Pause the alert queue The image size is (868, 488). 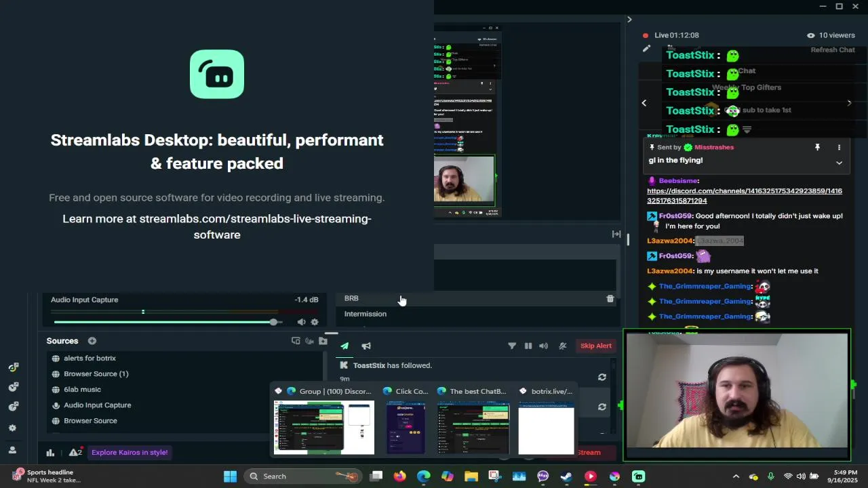point(528,346)
